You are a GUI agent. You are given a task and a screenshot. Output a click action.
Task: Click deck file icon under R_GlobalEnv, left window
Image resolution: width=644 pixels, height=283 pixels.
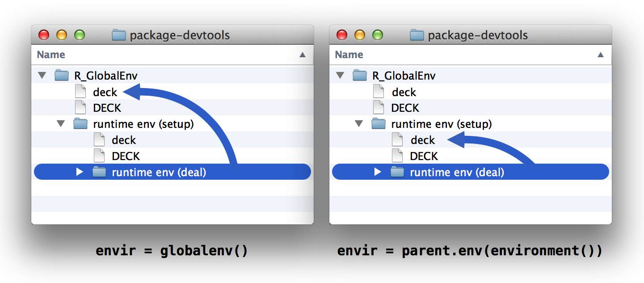[80, 92]
